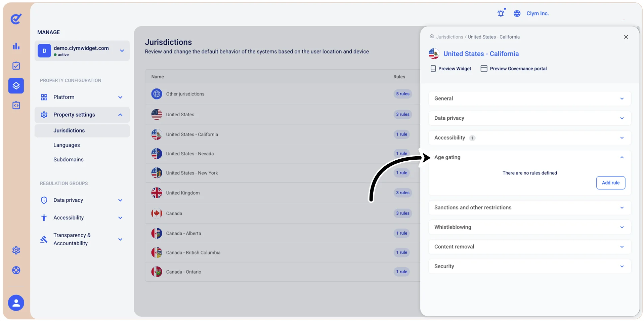This screenshot has height=321, width=644.
Task: Click the globe language icon in header
Action: [x=517, y=13]
